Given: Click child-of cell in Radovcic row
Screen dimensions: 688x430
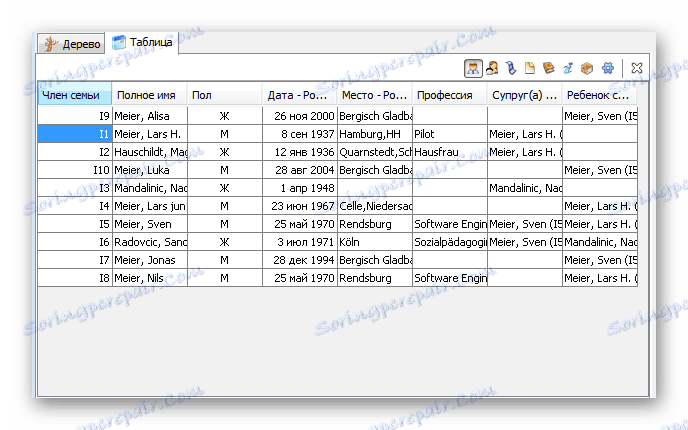Looking at the screenshot, I should pos(600,242).
